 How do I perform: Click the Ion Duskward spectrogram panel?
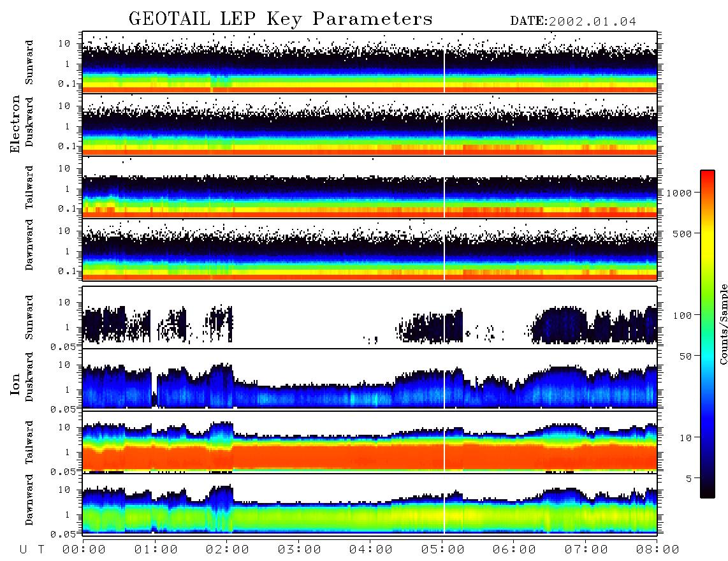(370, 379)
